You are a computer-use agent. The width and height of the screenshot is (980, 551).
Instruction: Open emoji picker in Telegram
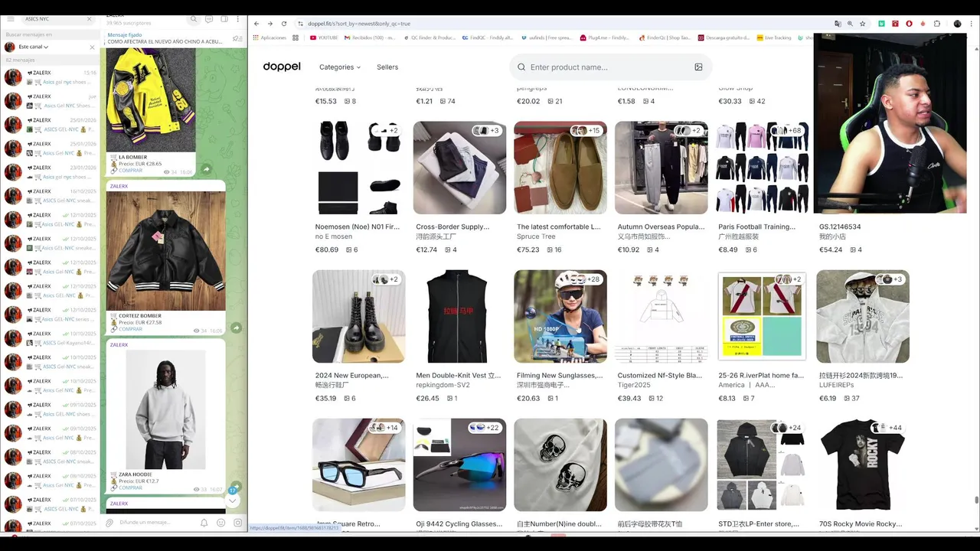[x=221, y=523]
